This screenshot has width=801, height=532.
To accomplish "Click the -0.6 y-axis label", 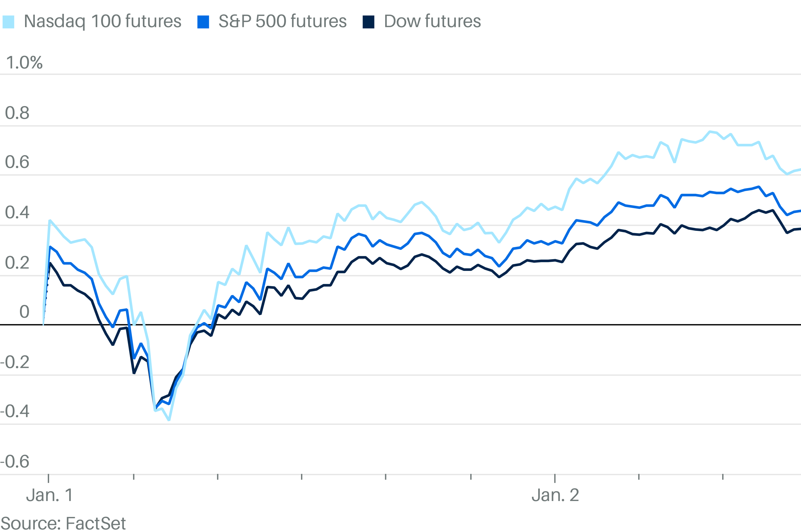I will [15, 461].
